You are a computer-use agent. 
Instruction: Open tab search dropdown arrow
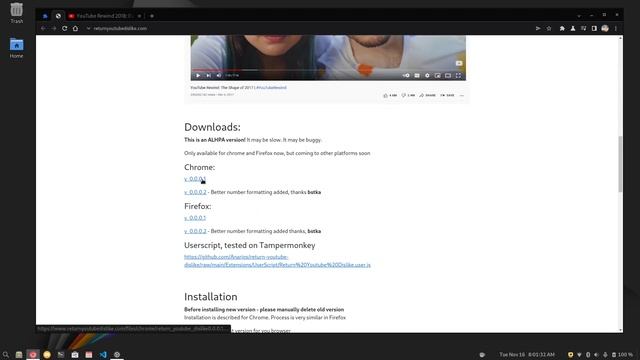tap(579, 16)
